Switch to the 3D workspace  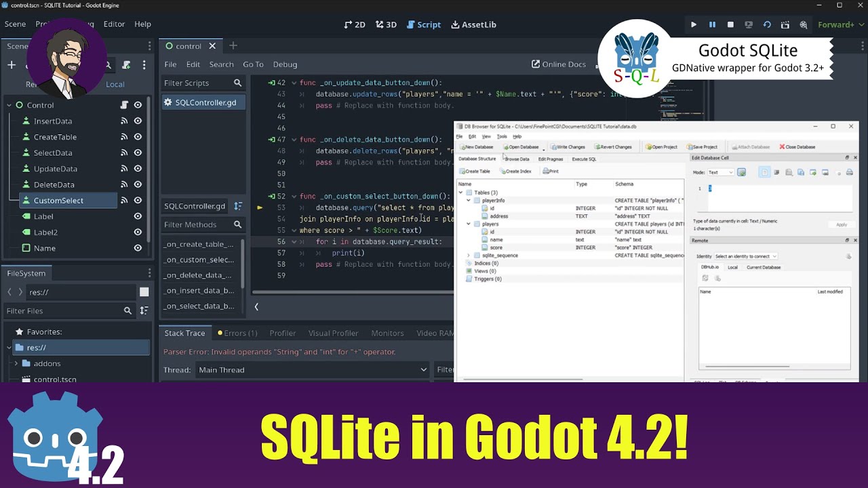click(x=386, y=24)
